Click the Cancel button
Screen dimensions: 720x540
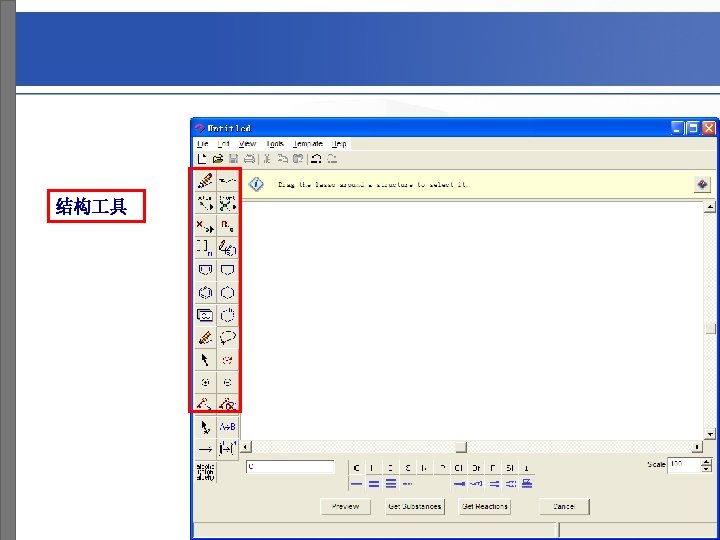tap(563, 506)
